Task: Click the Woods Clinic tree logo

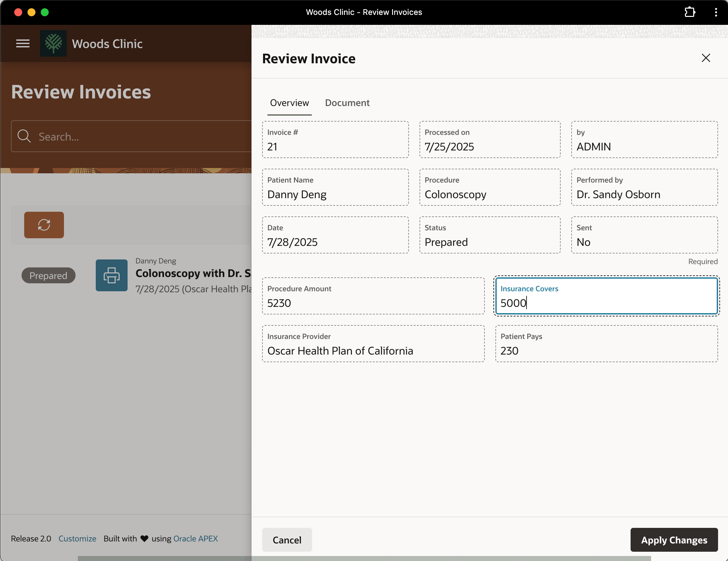Action: 53,44
